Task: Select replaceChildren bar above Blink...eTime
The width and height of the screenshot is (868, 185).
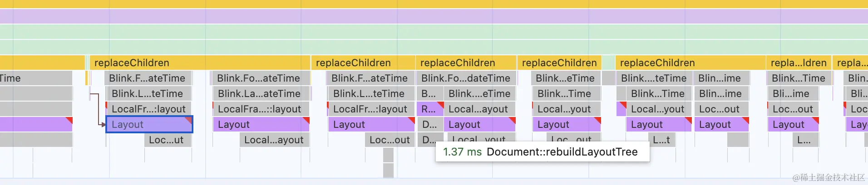Action: [x=560, y=63]
